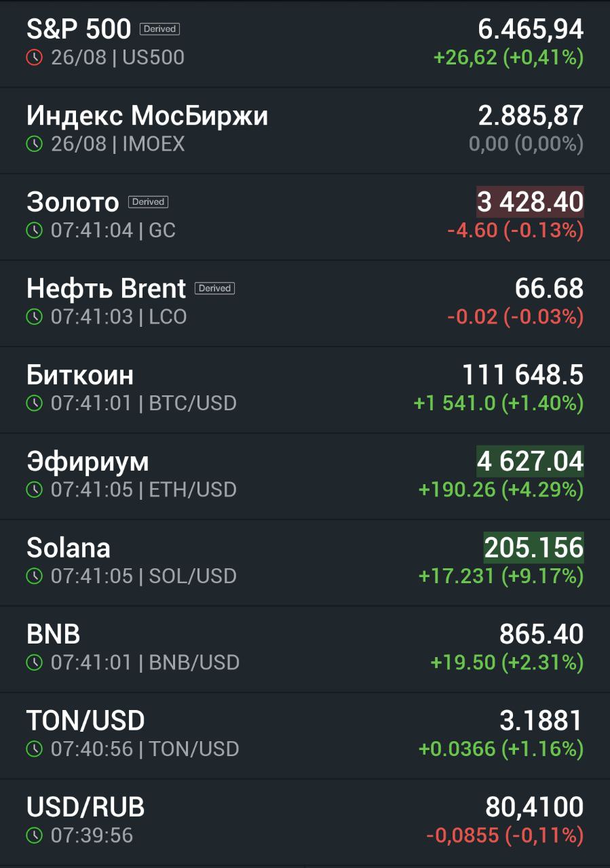Image resolution: width=610 pixels, height=868 pixels.
Task: Click the clock icon beside Золото timestamp
Action: 34,231
